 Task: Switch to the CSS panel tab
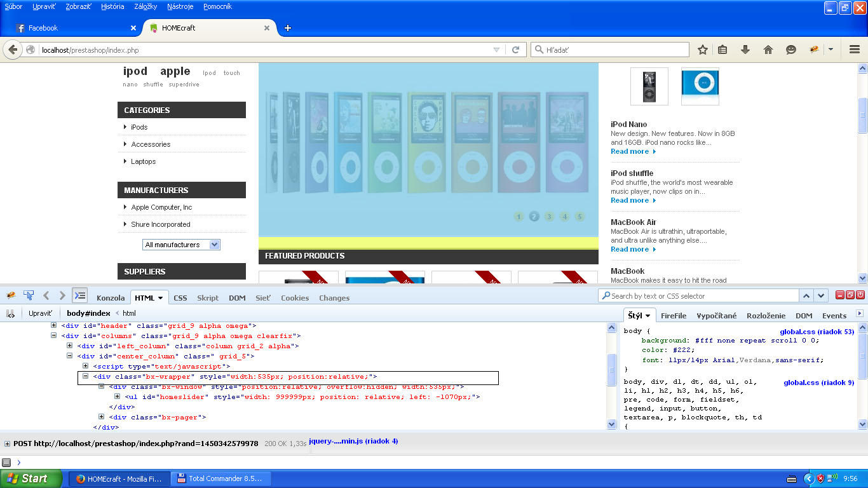180,297
